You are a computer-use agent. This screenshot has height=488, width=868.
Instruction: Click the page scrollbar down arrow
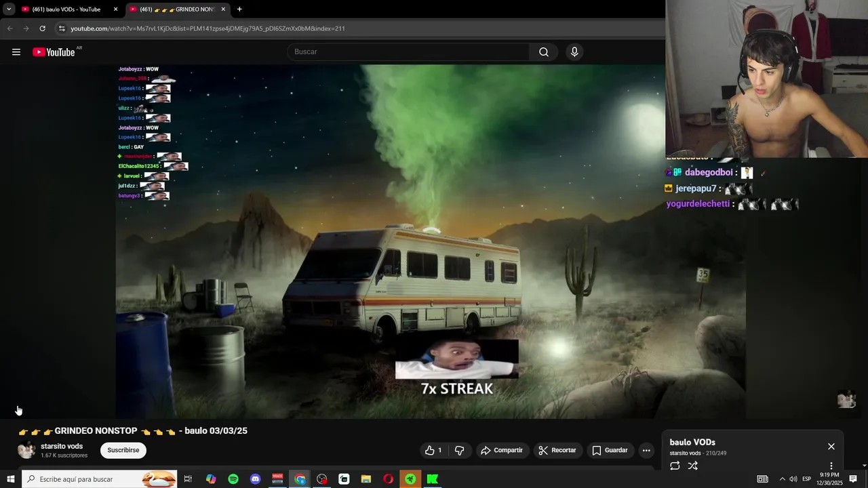[x=864, y=466]
